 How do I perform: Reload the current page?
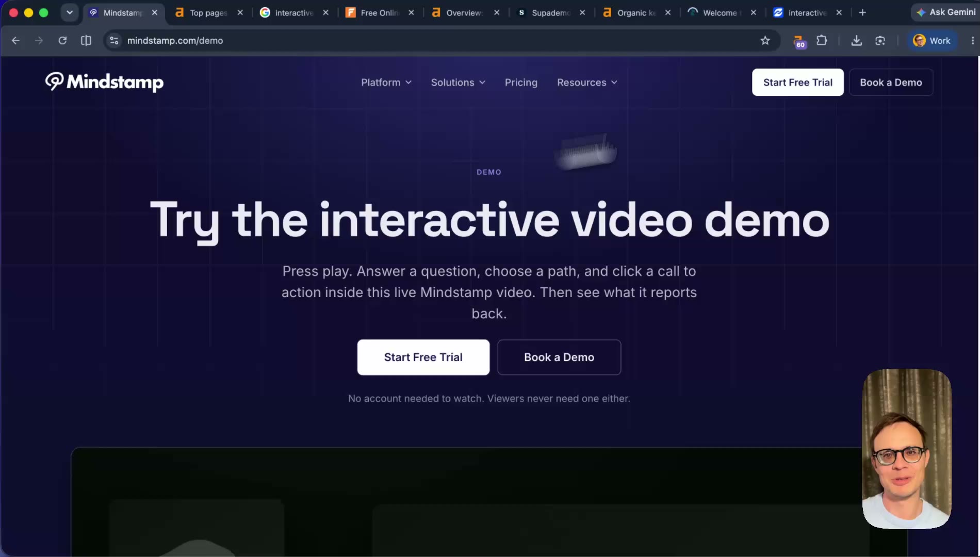[62, 40]
